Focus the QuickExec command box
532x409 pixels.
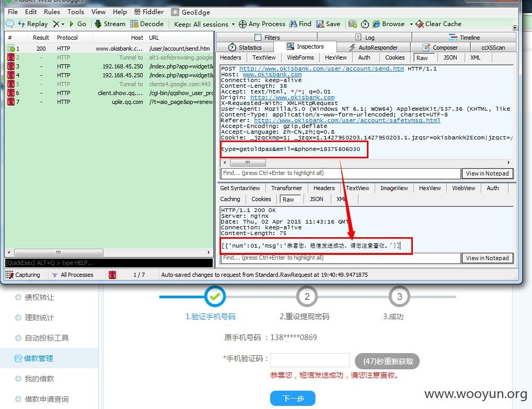(109, 263)
